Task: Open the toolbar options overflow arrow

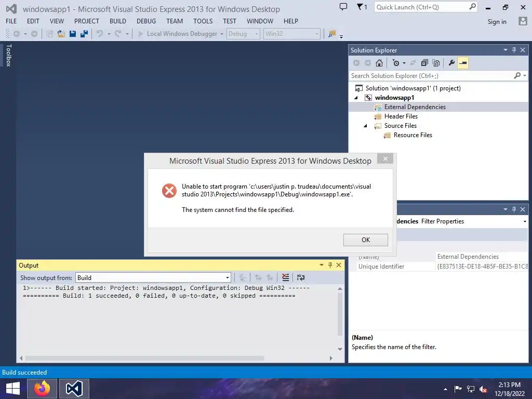Action: point(341,36)
